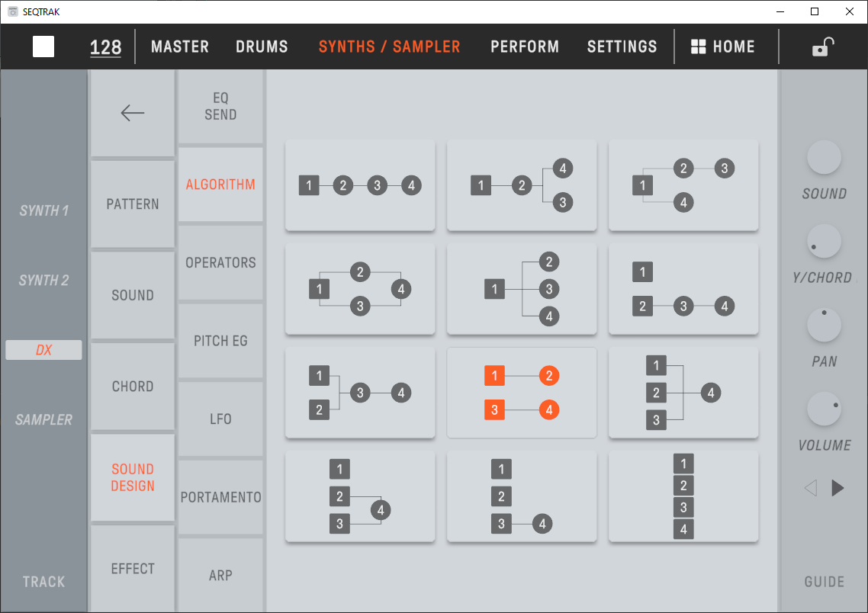868x613 pixels.
Task: Go to the HOME grid icon
Action: click(722, 47)
